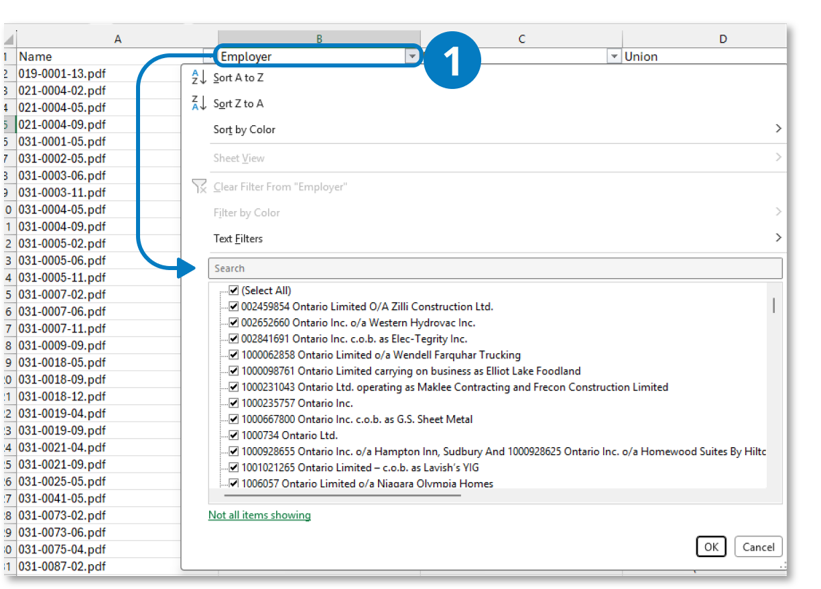Image resolution: width=821 pixels, height=589 pixels.
Task: Select column C header
Action: point(521,39)
